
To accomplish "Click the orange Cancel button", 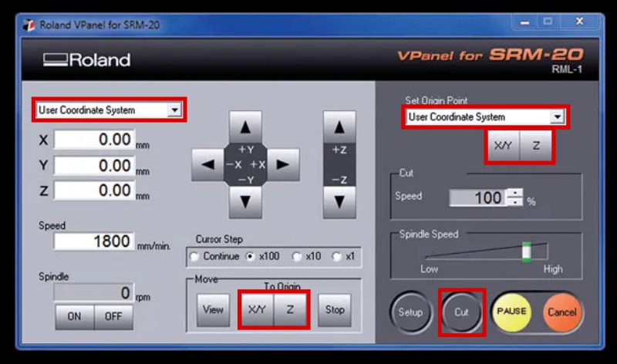I will (562, 312).
